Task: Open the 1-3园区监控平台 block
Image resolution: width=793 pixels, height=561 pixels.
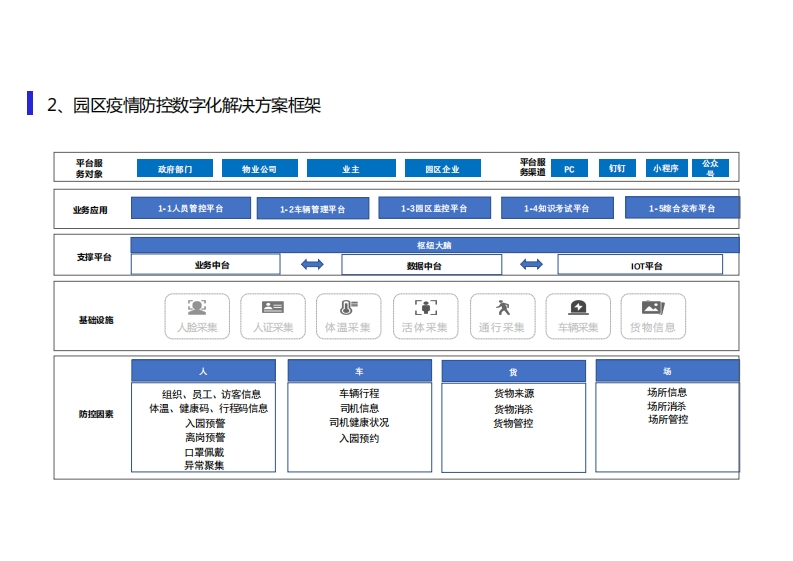Action: (434, 208)
